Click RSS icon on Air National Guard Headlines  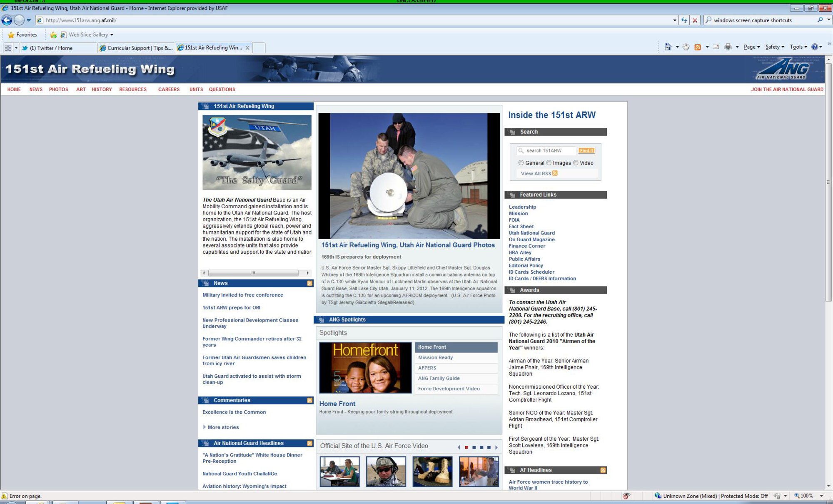[309, 443]
